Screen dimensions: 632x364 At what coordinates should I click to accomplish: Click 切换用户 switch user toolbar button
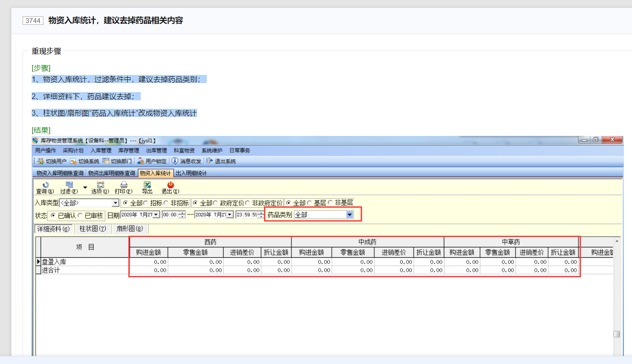(x=52, y=161)
